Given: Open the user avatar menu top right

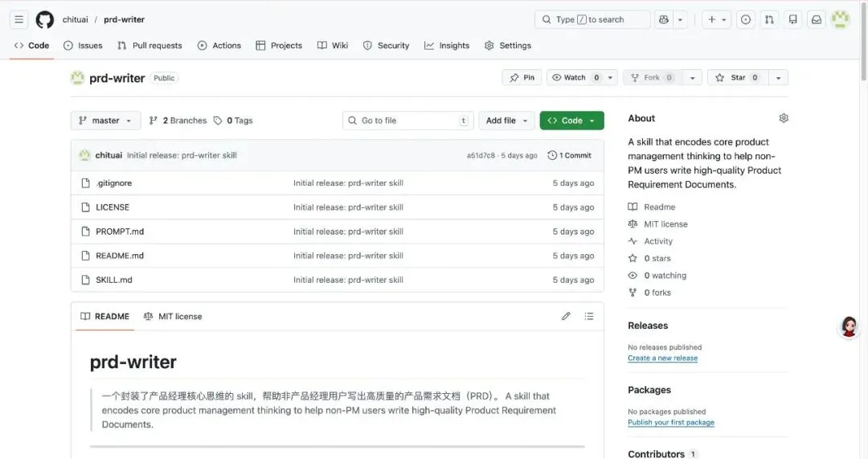Looking at the screenshot, I should point(841,19).
